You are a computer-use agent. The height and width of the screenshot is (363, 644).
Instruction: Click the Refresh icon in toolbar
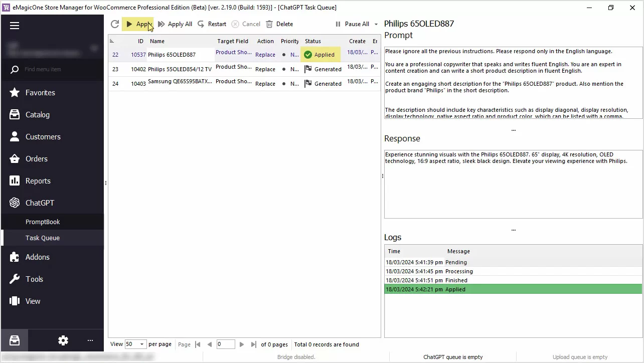pos(115,24)
